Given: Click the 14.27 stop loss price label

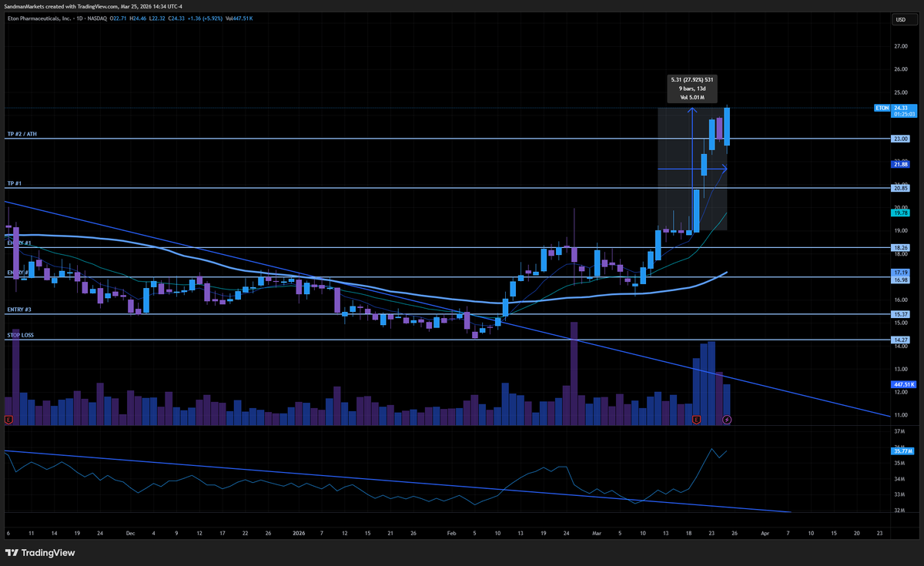Looking at the screenshot, I should click(x=901, y=340).
